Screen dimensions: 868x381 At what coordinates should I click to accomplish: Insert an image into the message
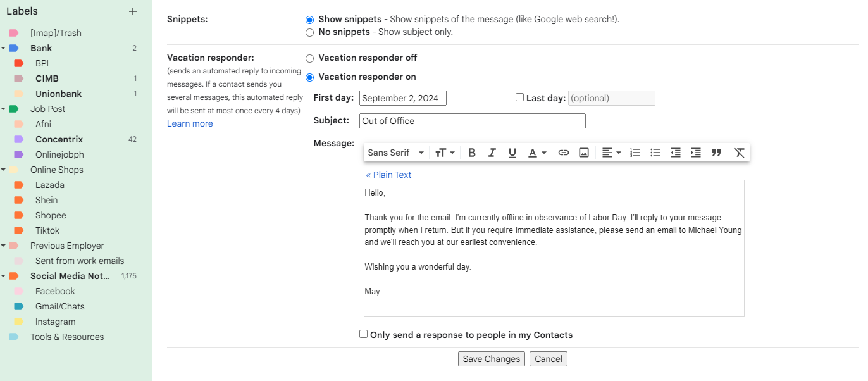584,153
